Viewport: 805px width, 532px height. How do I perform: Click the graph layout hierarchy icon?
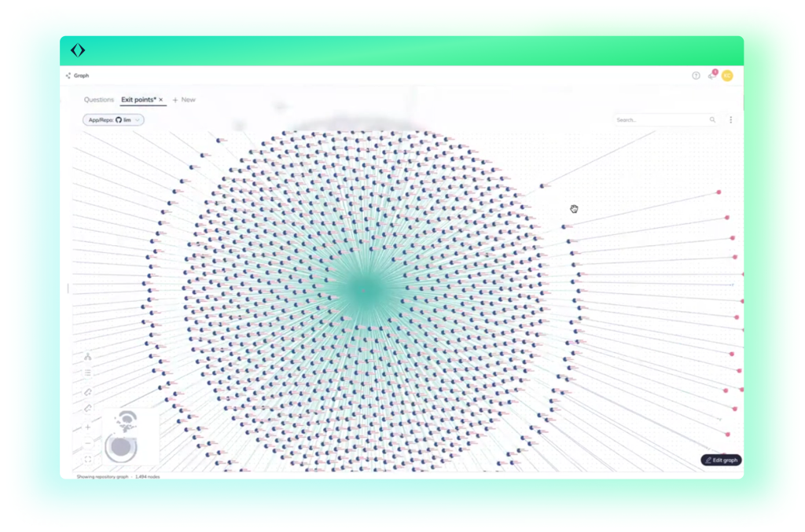tap(88, 356)
